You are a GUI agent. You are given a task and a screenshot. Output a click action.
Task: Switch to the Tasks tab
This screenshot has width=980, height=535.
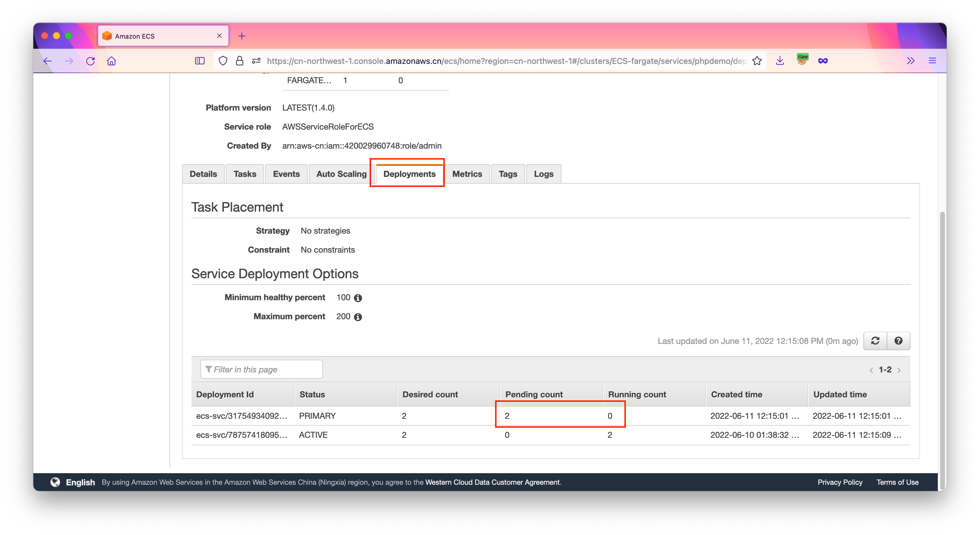[245, 174]
